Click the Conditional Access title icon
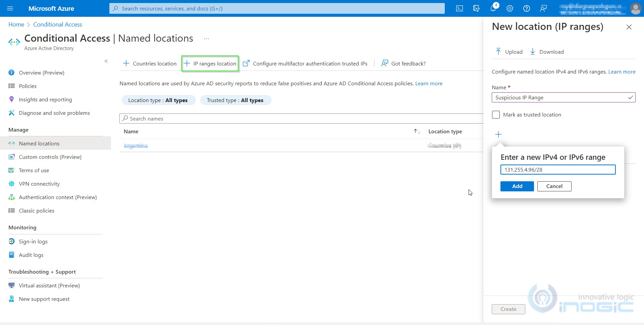The image size is (644, 325). coord(14,42)
